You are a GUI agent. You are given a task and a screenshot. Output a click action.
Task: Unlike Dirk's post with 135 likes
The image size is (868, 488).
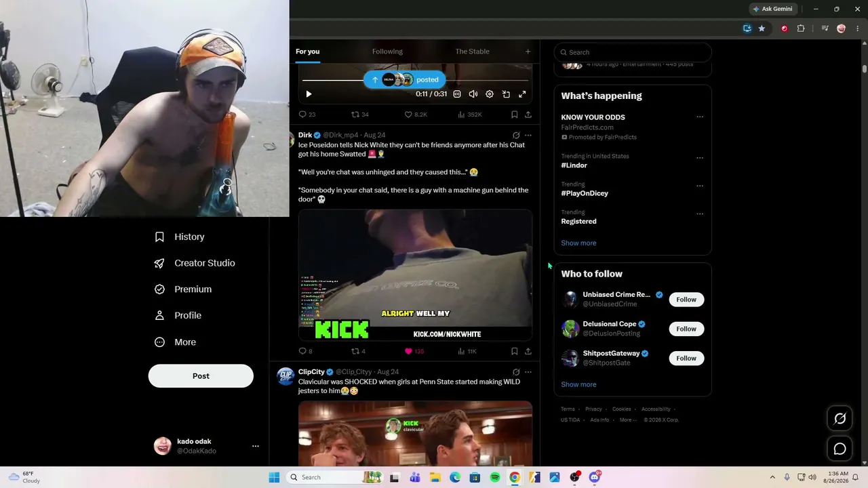(414, 351)
